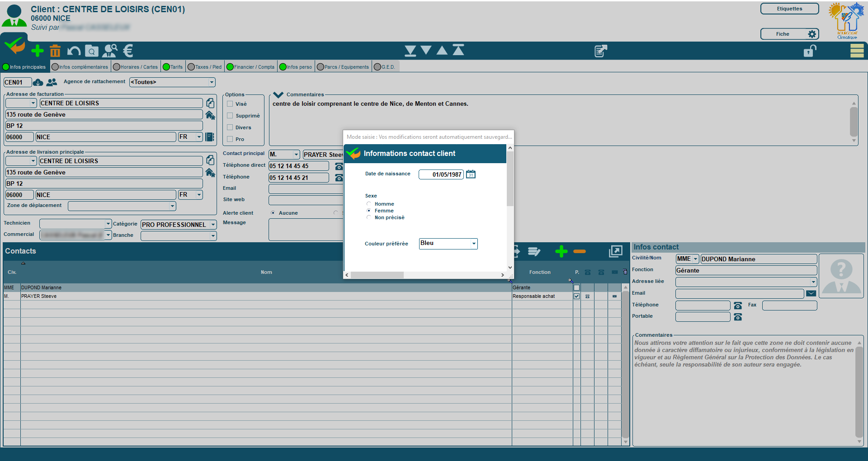This screenshot has width=868, height=461.
Task: Check the Supprimé option
Action: pos(230,116)
